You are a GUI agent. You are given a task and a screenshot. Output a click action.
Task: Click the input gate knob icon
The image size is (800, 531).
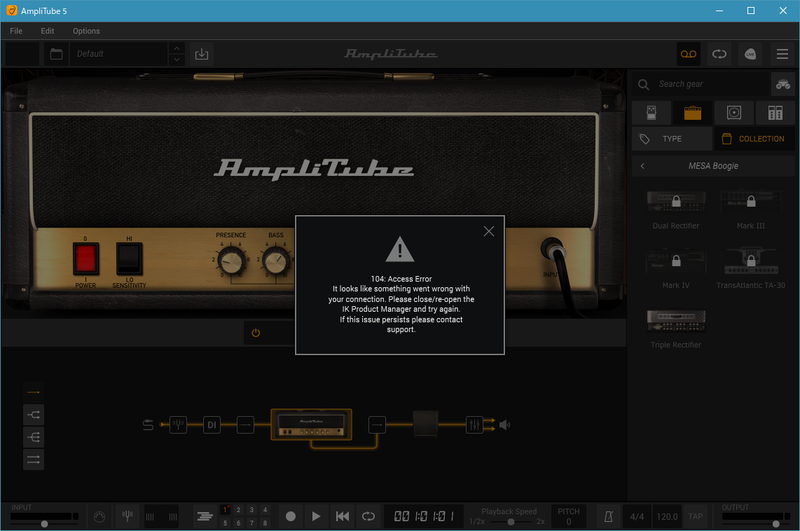click(x=99, y=517)
